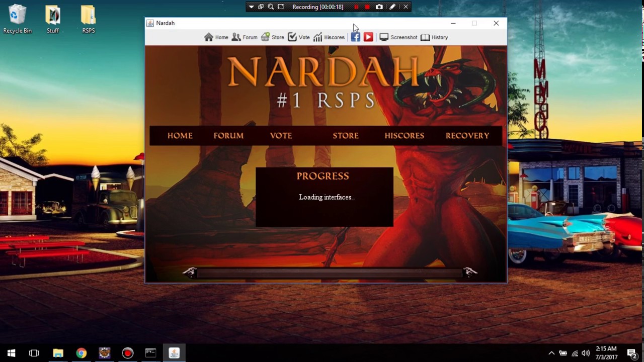Open Google Chrome from the taskbar

click(81, 353)
